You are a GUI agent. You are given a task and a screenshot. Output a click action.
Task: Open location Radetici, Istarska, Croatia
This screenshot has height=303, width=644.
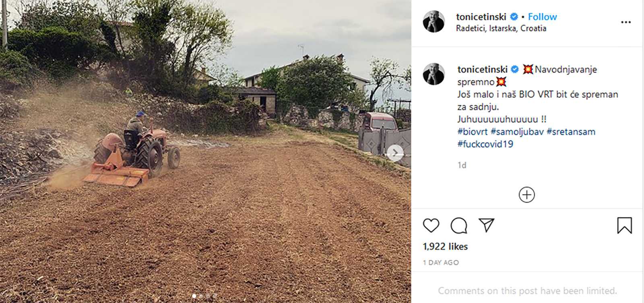[501, 28]
